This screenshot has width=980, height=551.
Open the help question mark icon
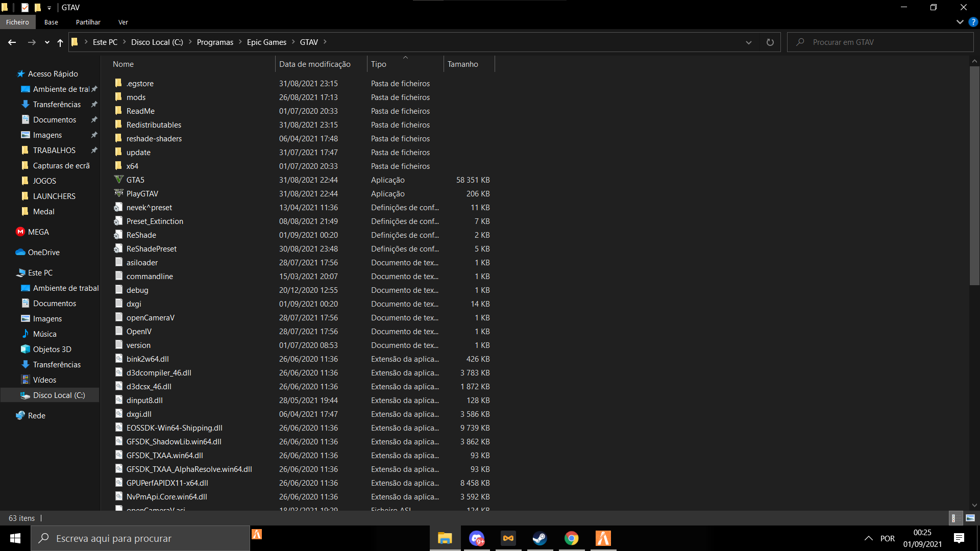coord(973,22)
